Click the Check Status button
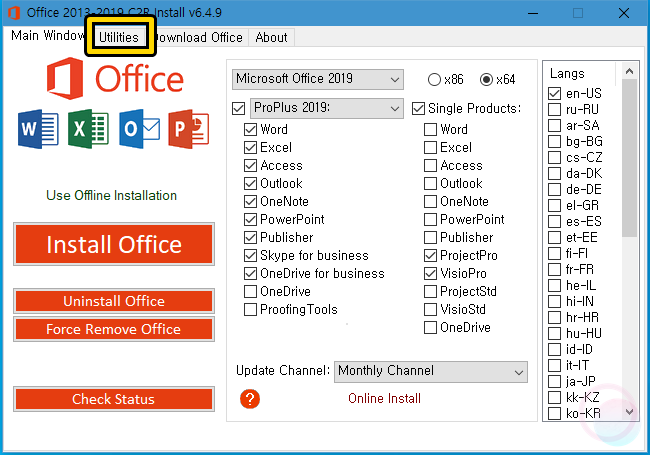Image resolution: width=650 pixels, height=455 pixels. tap(114, 399)
